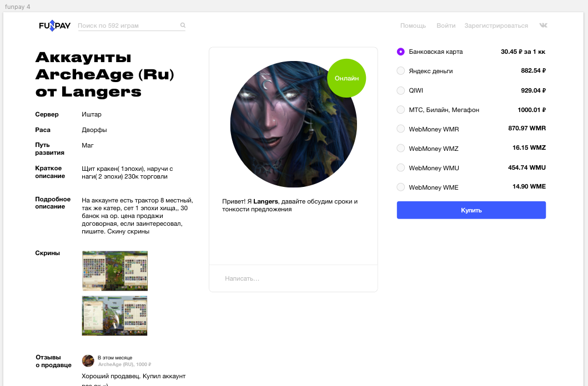Select QIWI payment option
The height and width of the screenshot is (386, 588).
tap(400, 90)
